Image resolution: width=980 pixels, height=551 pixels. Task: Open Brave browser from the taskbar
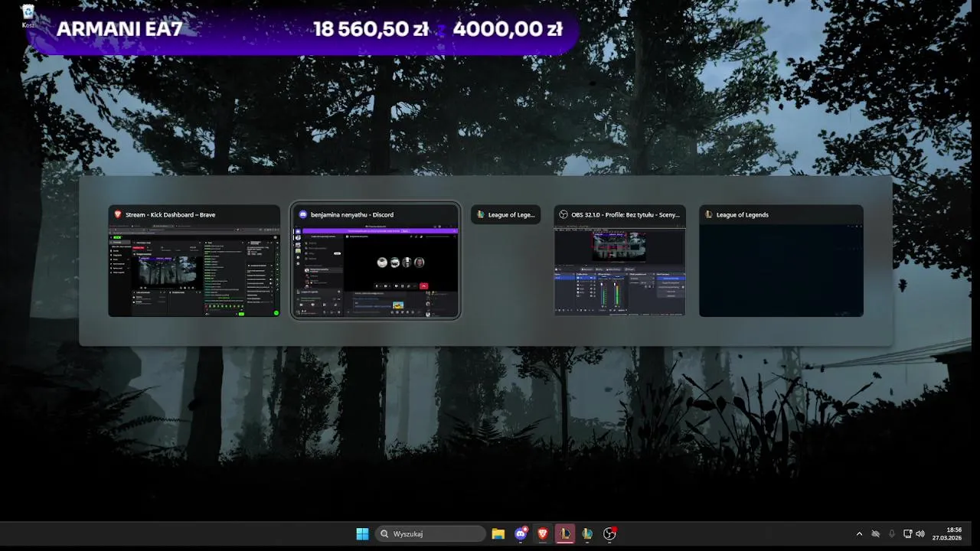(x=543, y=534)
